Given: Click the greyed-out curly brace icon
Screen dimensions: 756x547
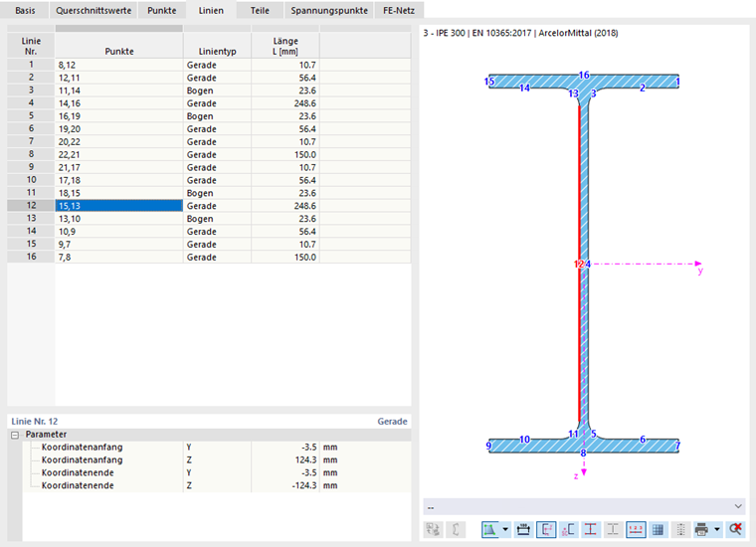Looking at the screenshot, I should [x=456, y=530].
